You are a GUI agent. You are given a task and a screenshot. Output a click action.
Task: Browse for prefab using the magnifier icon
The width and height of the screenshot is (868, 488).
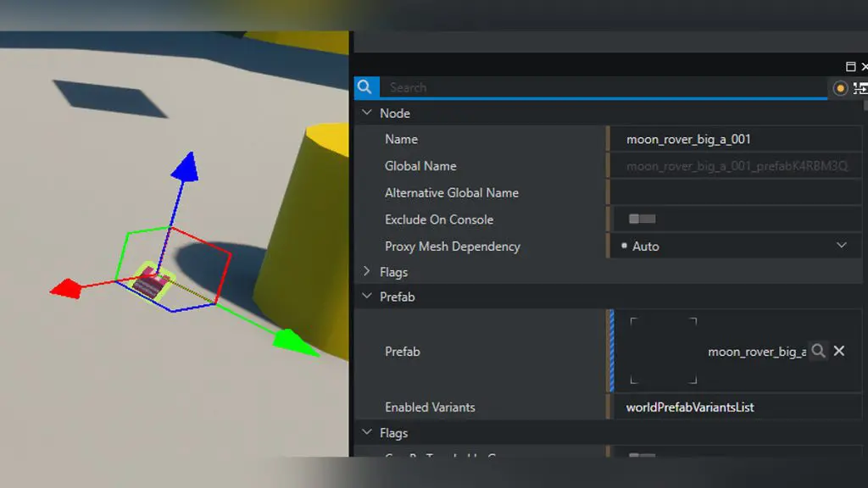tap(818, 351)
